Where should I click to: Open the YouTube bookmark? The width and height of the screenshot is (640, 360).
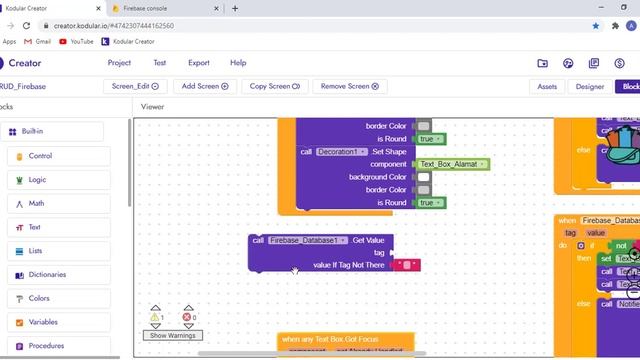[76, 42]
